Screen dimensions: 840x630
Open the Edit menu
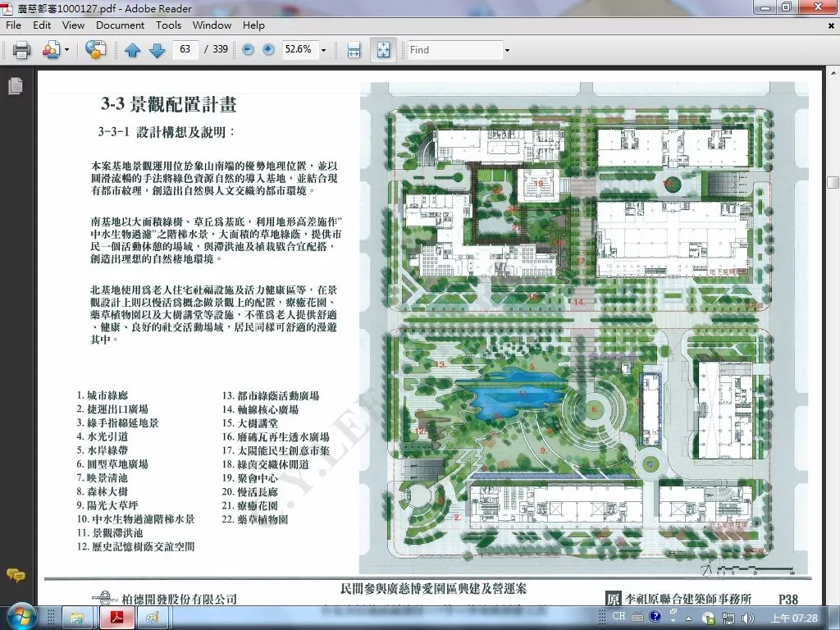pos(42,25)
